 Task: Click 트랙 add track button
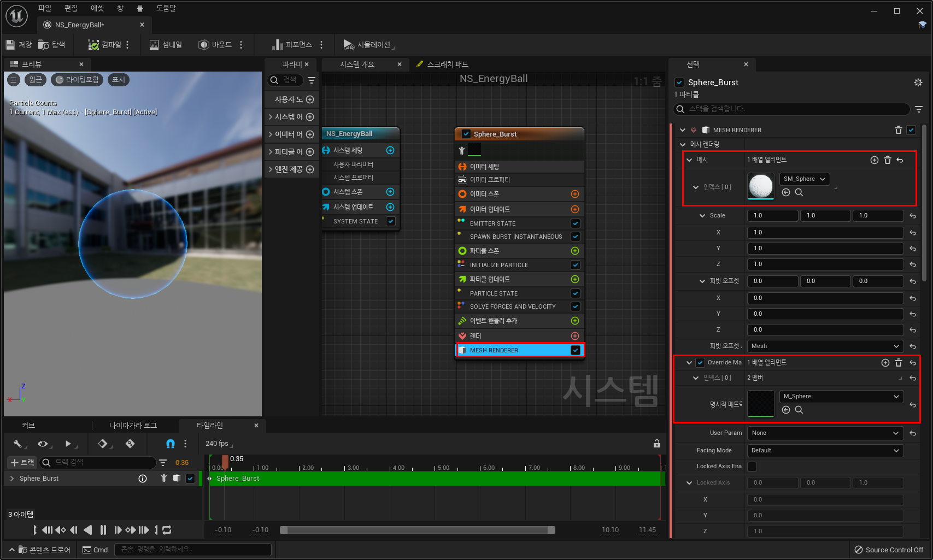pos(22,463)
